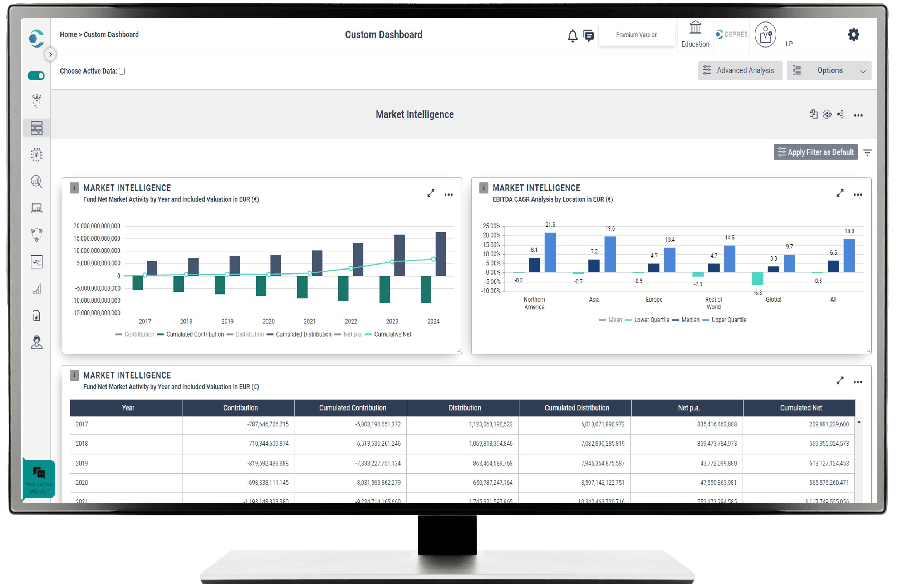This screenshot has height=588, width=898.
Task: Toggle Mean legend series
Action: point(610,320)
